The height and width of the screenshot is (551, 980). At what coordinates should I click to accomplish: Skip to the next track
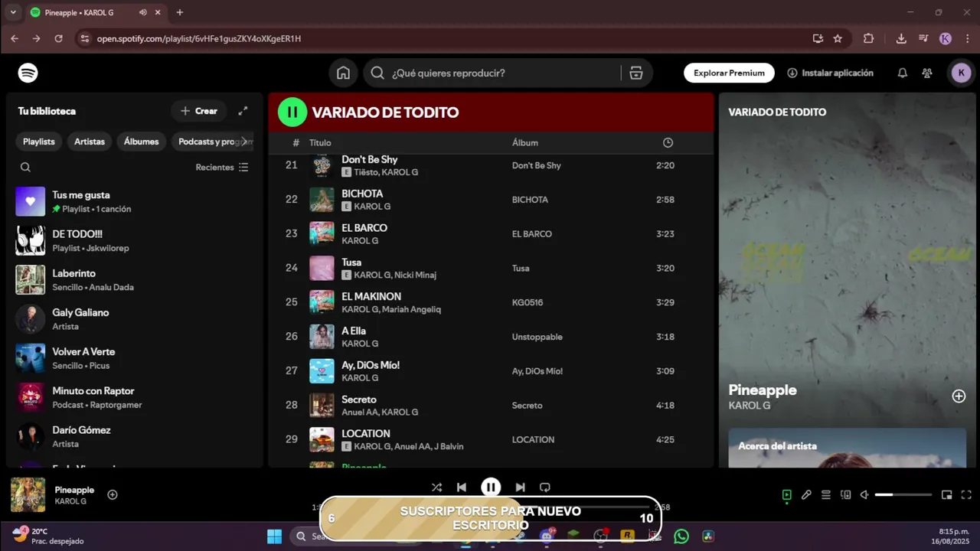point(520,487)
